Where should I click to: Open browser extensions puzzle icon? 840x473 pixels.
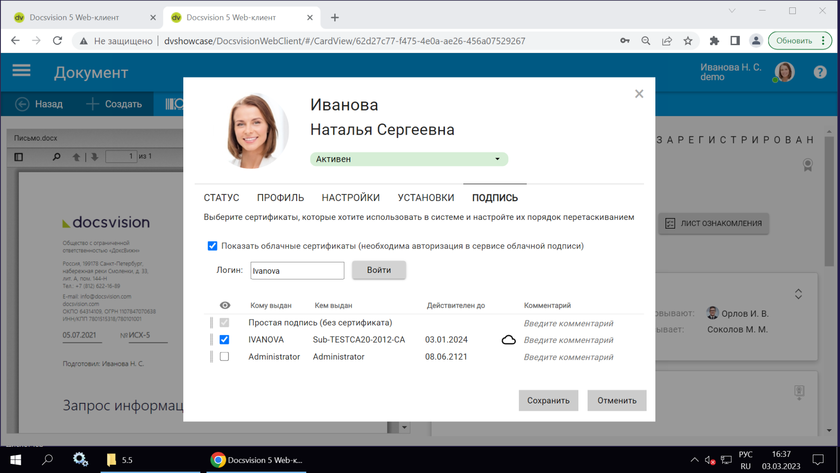click(714, 41)
